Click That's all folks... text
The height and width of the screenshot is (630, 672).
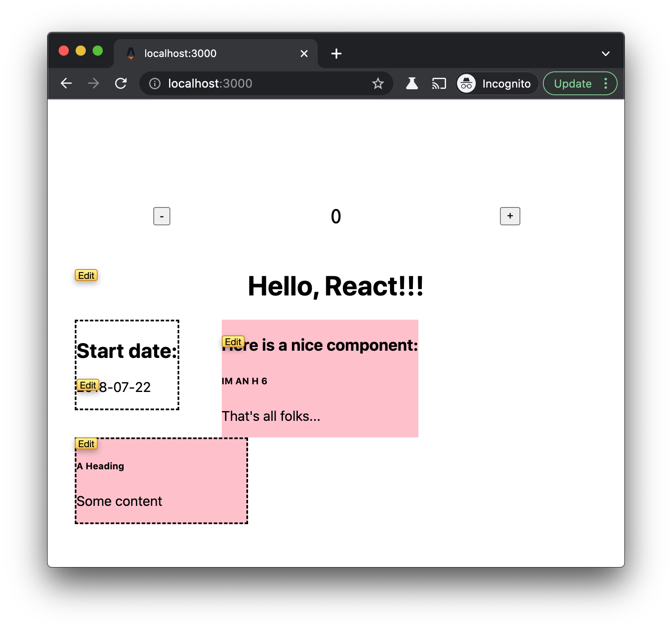[x=271, y=416]
